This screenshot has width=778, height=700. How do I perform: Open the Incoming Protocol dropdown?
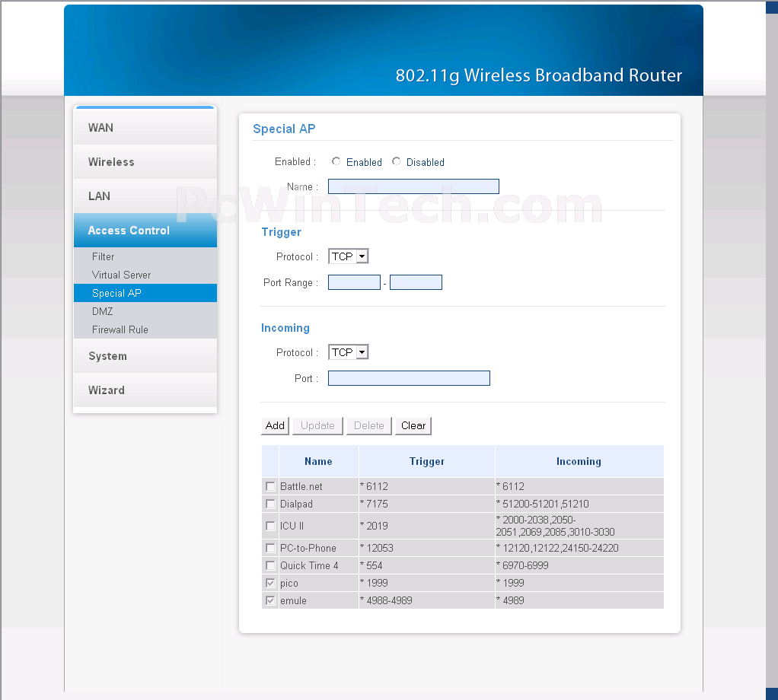click(349, 352)
